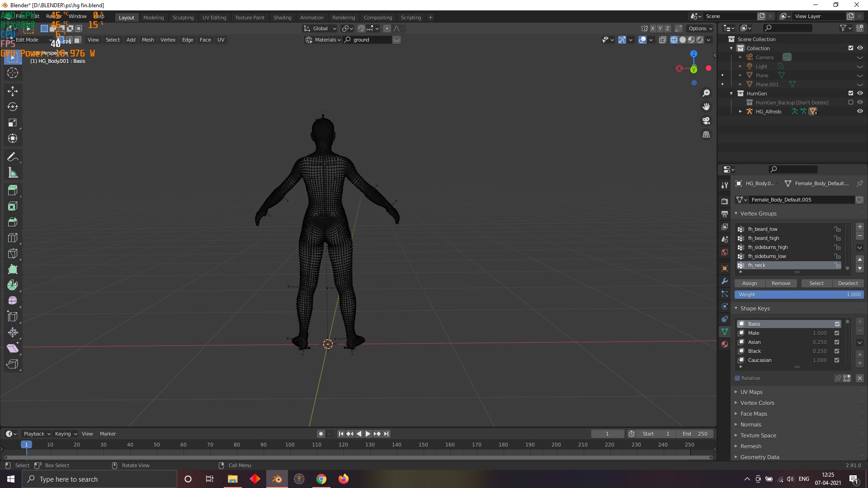Select the Rotate tool
Image resolution: width=868 pixels, height=488 pixels.
13,107
